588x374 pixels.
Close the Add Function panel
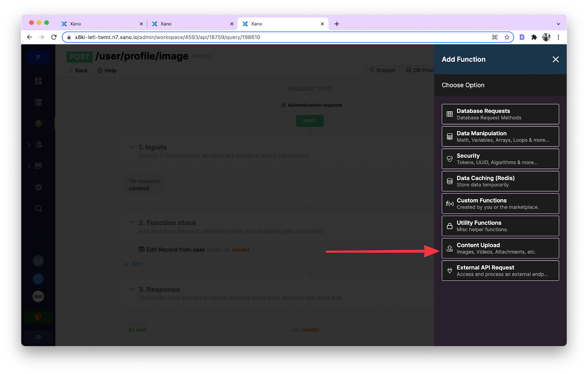pyautogui.click(x=555, y=60)
